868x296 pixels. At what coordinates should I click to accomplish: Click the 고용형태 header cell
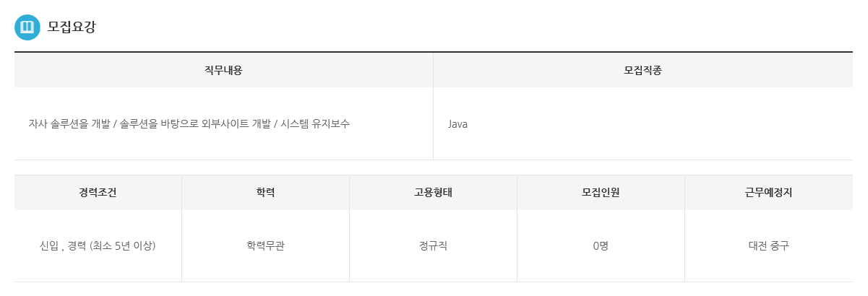point(433,193)
